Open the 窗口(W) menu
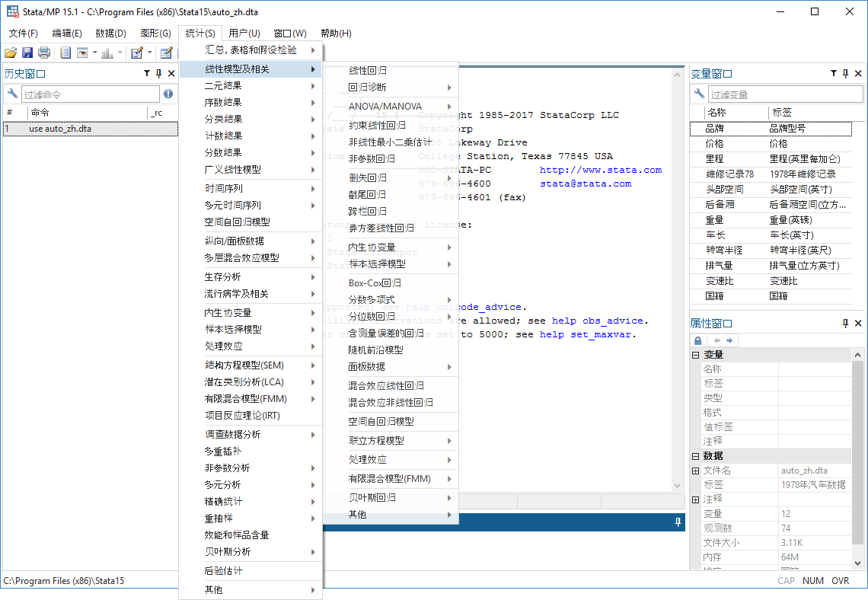868x600 pixels. tap(290, 34)
